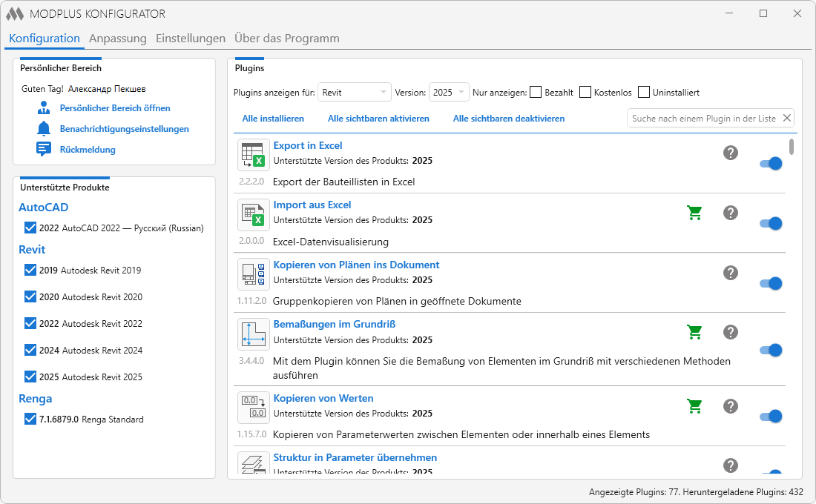
Task: Open help for Kopieren von Werten
Action: pos(731,405)
